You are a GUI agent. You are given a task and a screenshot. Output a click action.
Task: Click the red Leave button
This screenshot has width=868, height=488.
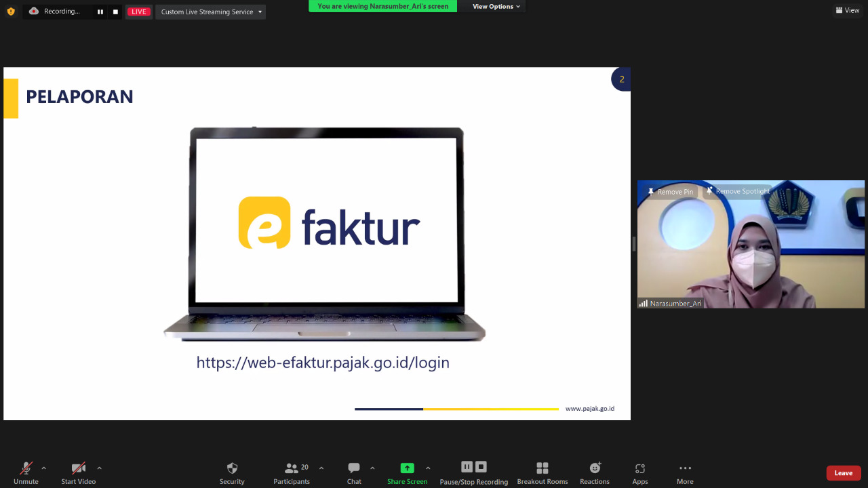[843, 473]
